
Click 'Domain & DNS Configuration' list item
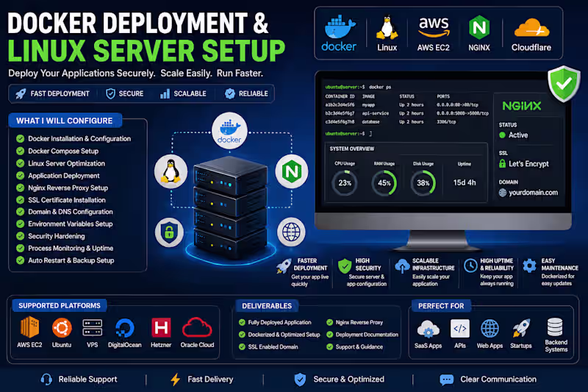[71, 212]
